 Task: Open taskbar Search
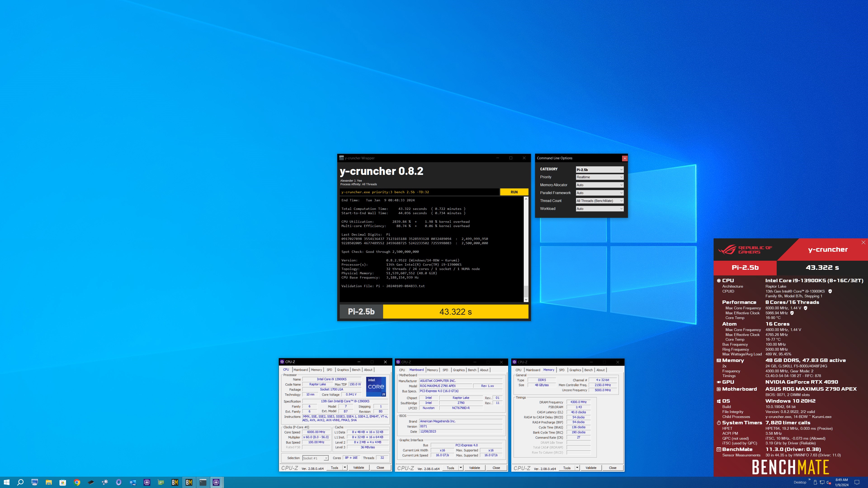click(x=20, y=482)
